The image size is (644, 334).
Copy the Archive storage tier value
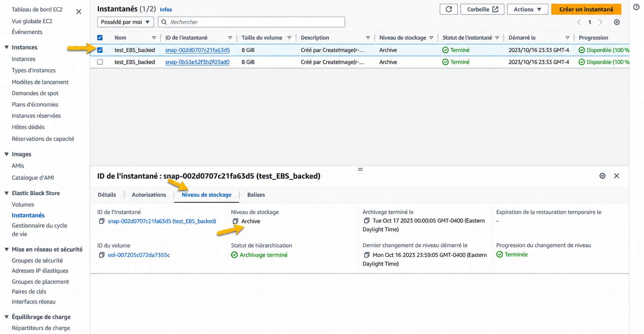click(235, 221)
